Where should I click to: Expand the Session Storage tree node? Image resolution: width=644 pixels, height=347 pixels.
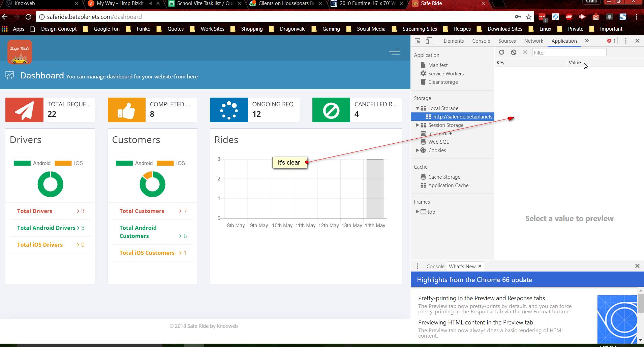418,125
